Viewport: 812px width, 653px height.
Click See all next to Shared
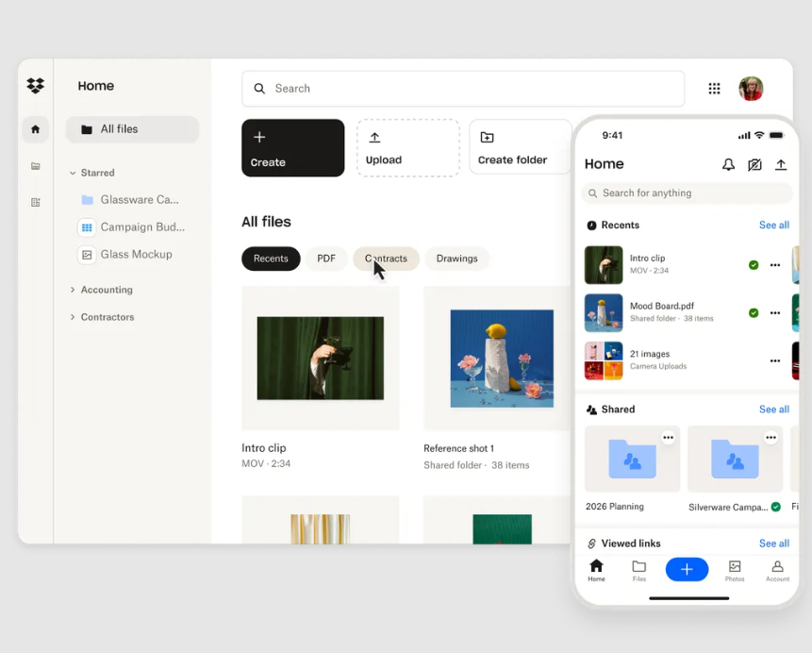tap(774, 410)
